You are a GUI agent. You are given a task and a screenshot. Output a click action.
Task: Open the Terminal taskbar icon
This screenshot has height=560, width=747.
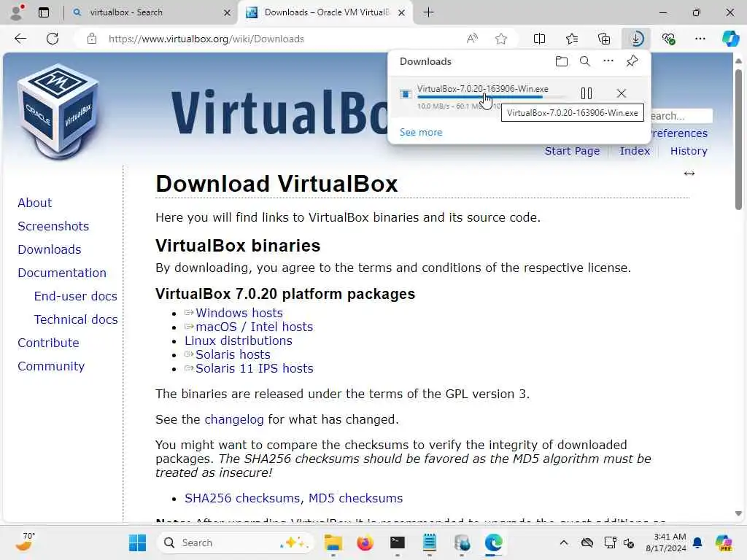click(x=398, y=542)
